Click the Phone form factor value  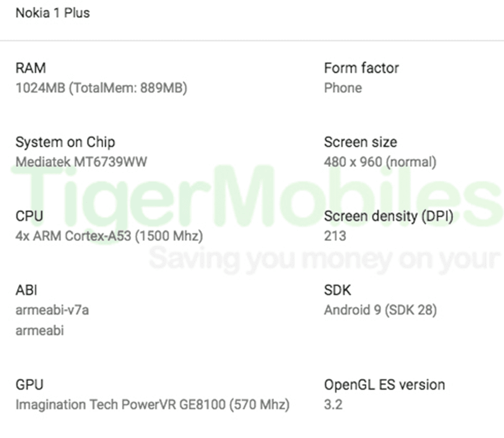tap(343, 88)
